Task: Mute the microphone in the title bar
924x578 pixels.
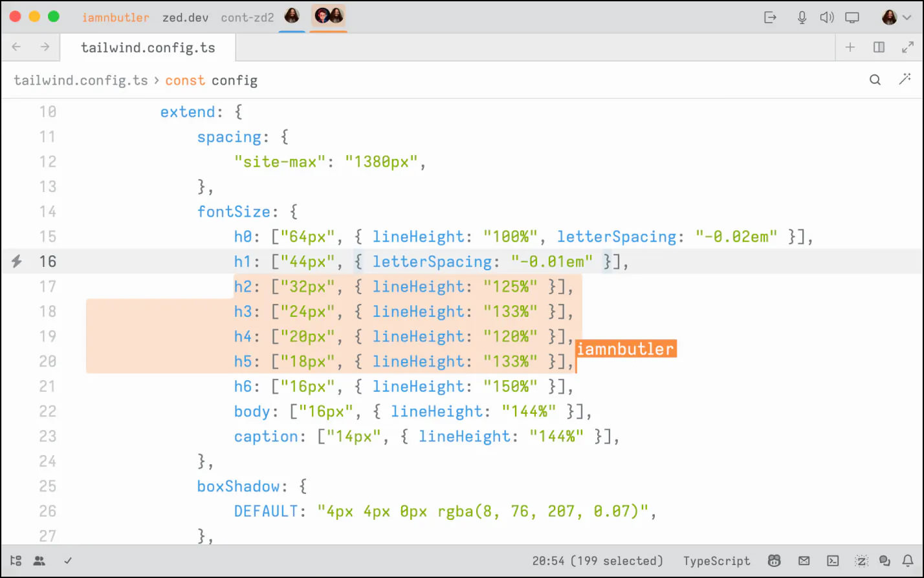Action: 801,17
